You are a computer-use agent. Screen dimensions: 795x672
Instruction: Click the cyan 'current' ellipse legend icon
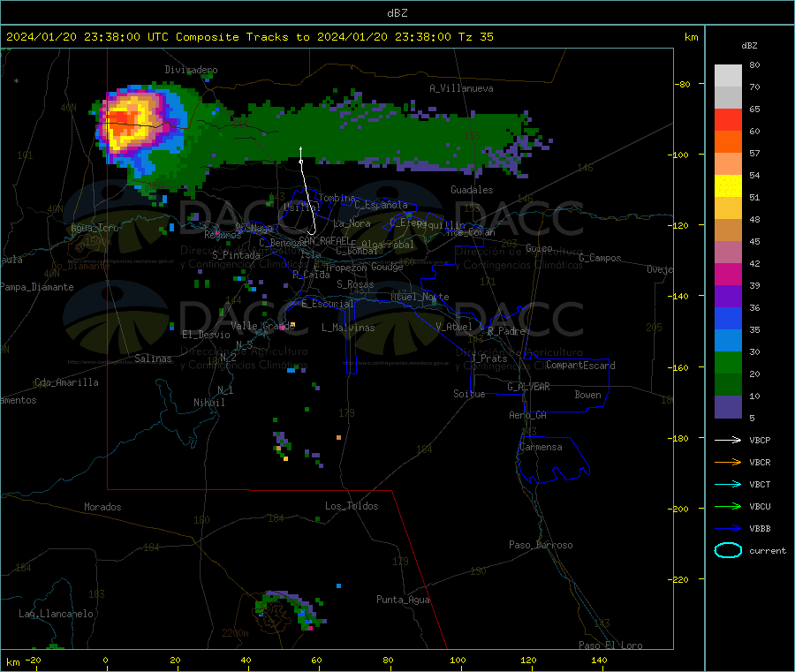click(728, 550)
